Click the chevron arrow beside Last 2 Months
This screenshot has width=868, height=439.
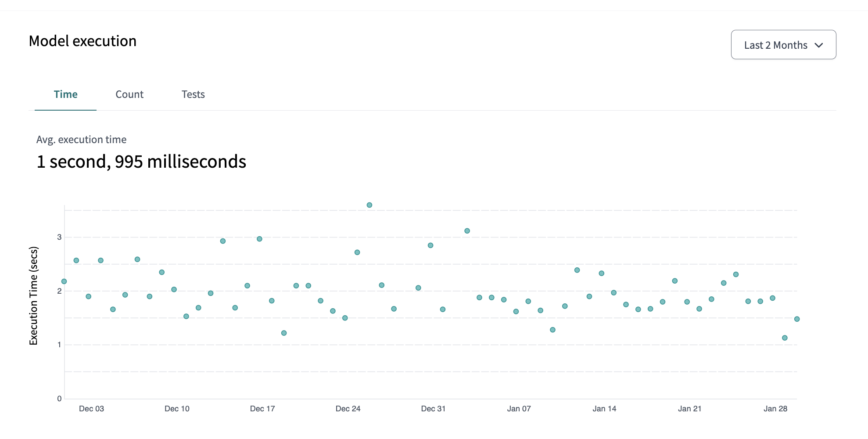818,45
